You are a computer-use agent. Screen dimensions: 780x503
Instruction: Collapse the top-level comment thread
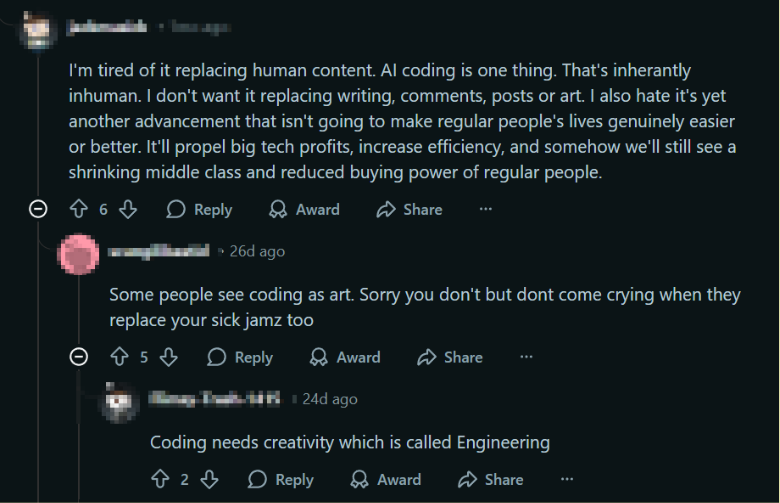coord(38,209)
